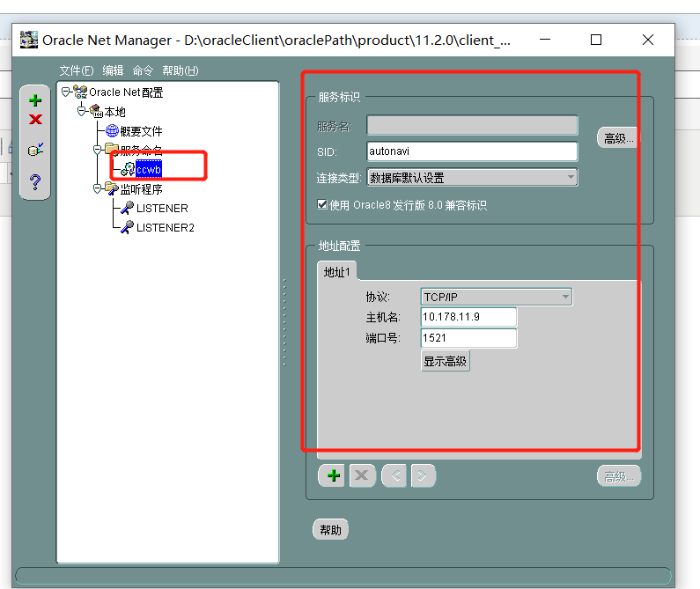Open the connection type dropdown
Viewport: 700px width, 589px height.
pyautogui.click(x=472, y=177)
